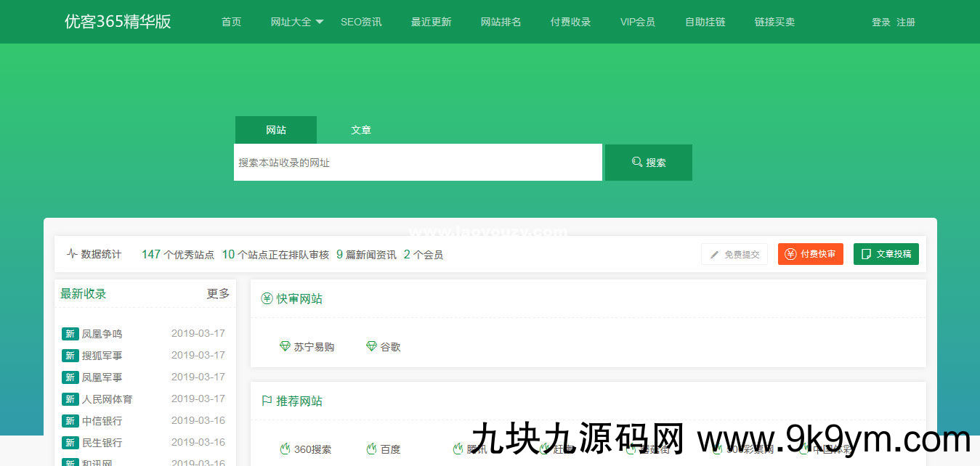Focus the 搜索本站收录的网址 search field
The width and height of the screenshot is (980, 466).
tap(418, 163)
